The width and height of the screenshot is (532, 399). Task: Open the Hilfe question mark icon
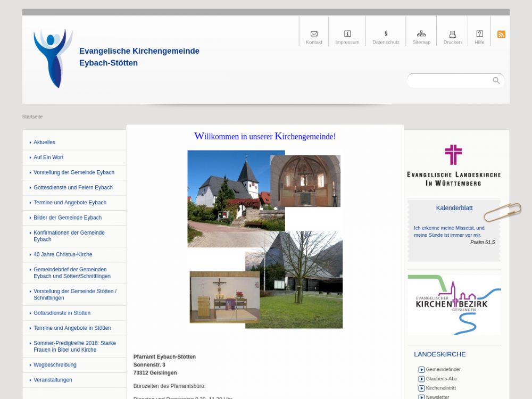[x=479, y=34]
